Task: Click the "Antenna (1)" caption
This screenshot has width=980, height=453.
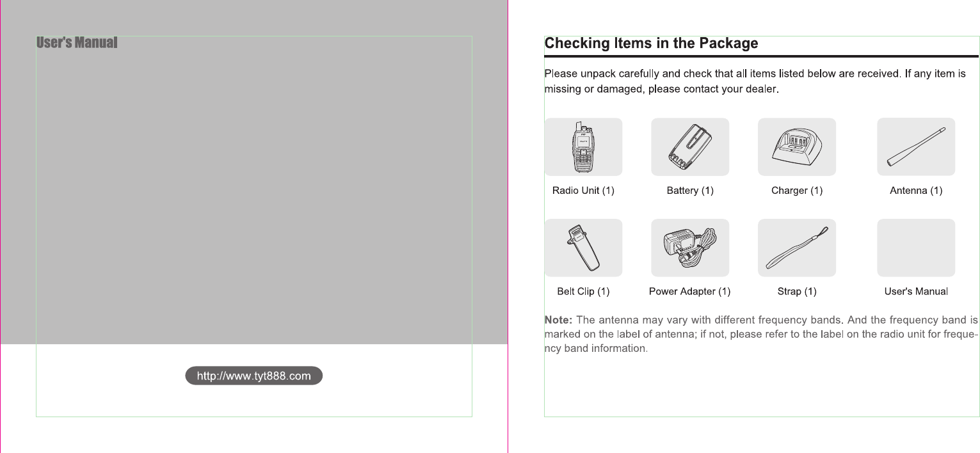Action: [x=916, y=191]
